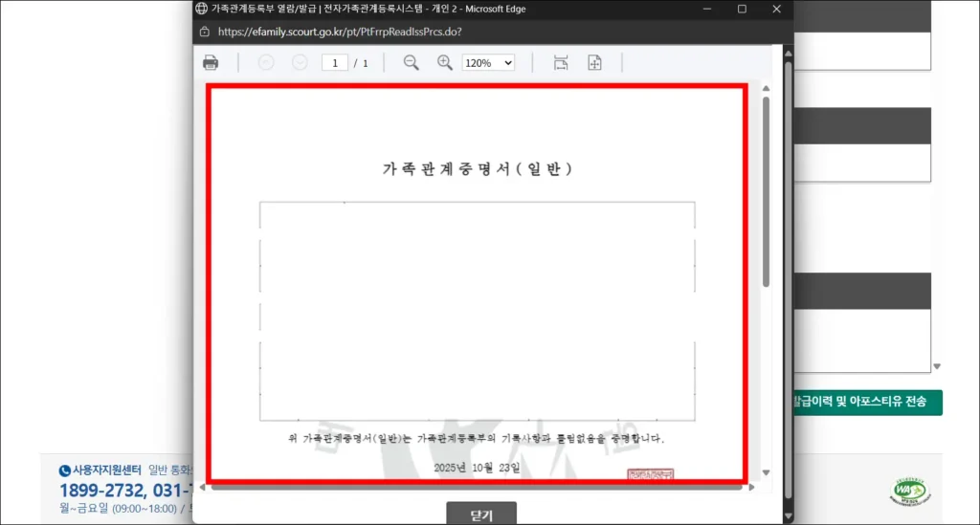Click background page scroll-down arrow
980x525 pixels.
coord(937,367)
